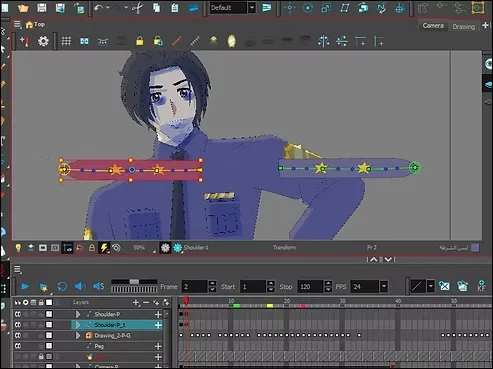Open deformation settings gear icon
The width and height of the screenshot is (493, 369).
[x=43, y=41]
